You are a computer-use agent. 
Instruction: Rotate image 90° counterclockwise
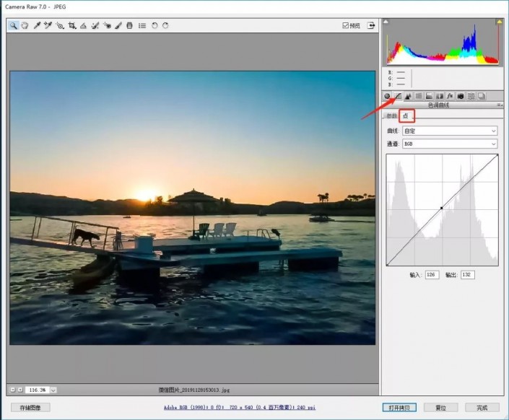point(155,25)
